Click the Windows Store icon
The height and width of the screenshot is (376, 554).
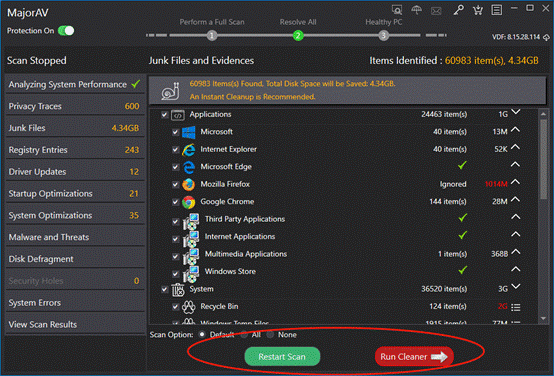pos(191,274)
